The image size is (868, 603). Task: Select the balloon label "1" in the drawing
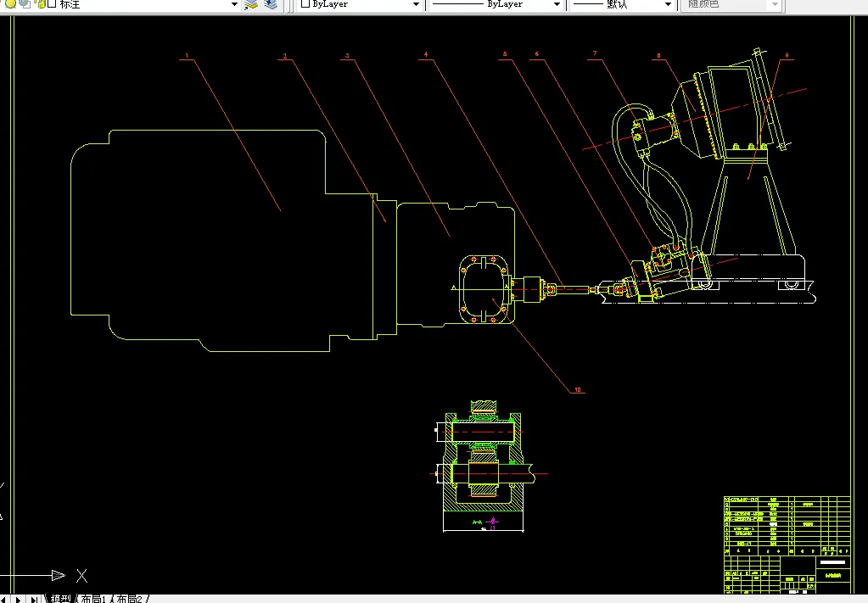(x=188, y=56)
